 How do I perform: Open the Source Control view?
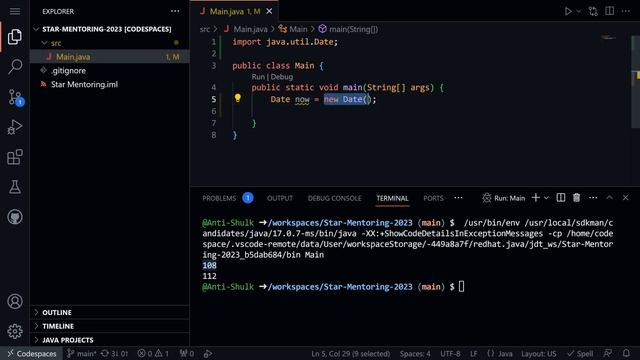point(16,98)
